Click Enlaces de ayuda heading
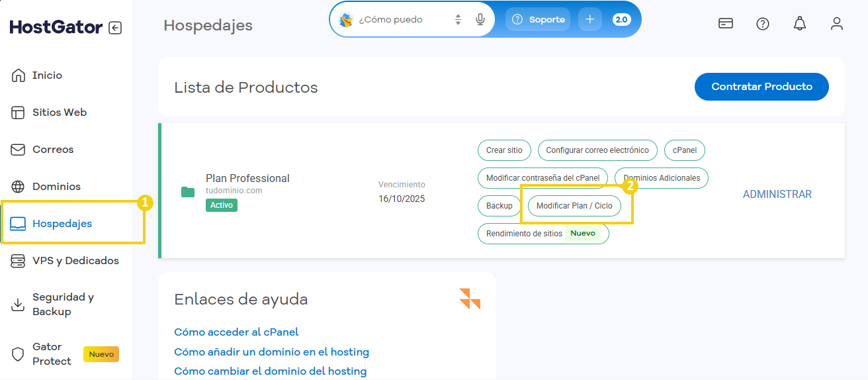Screen dimensions: 868x380 pos(241,299)
